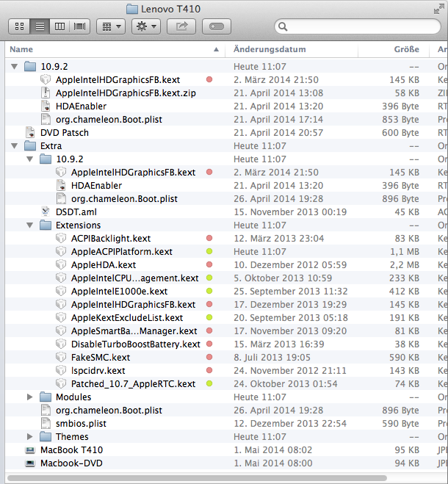Select the 853 Byte org.chameleon.Boot.plist file
This screenshot has width=448, height=484.
(226, 119)
